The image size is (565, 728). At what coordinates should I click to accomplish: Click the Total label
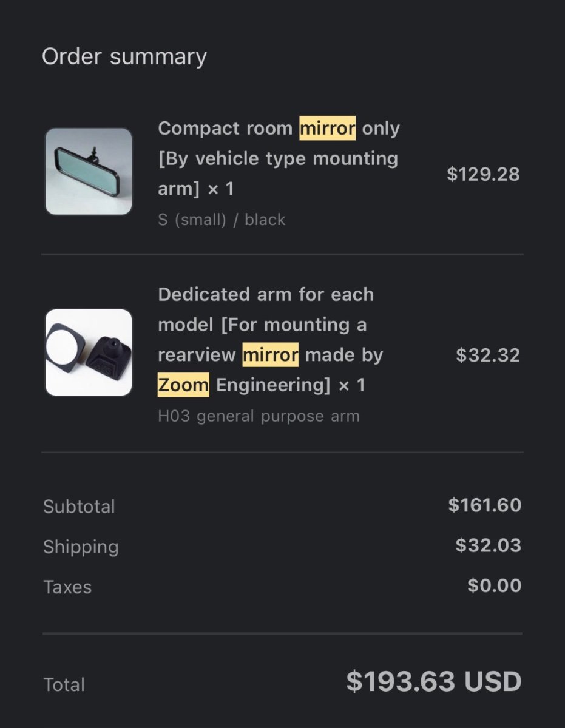tap(64, 684)
